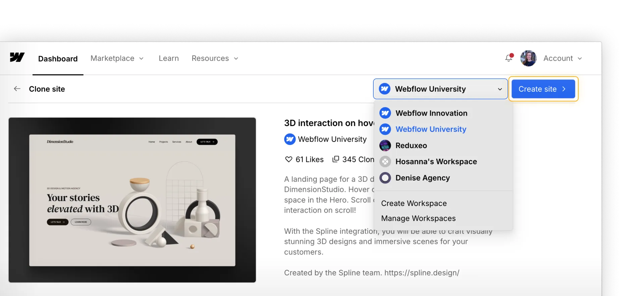
Task: Click the Webflow University author icon under the title
Action: pos(290,139)
